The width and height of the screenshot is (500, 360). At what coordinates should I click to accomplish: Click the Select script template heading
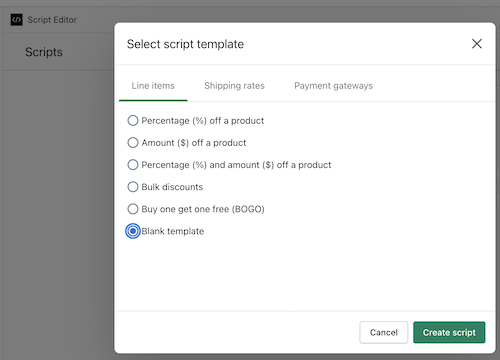[x=185, y=44]
